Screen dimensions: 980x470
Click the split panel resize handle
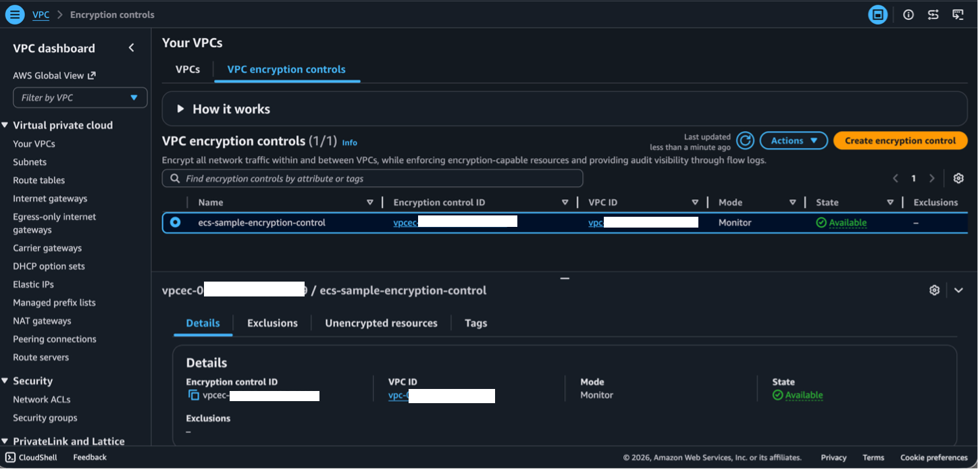pyautogui.click(x=565, y=278)
